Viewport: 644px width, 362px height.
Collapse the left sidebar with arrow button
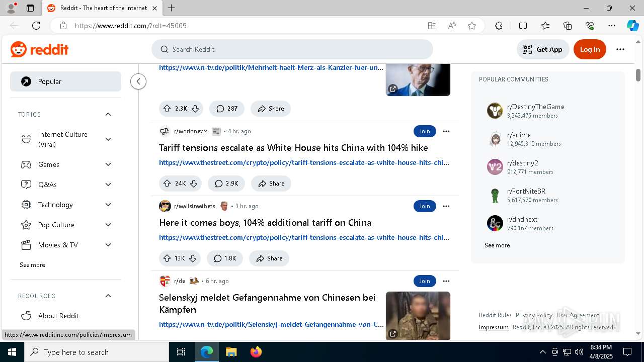point(138,81)
